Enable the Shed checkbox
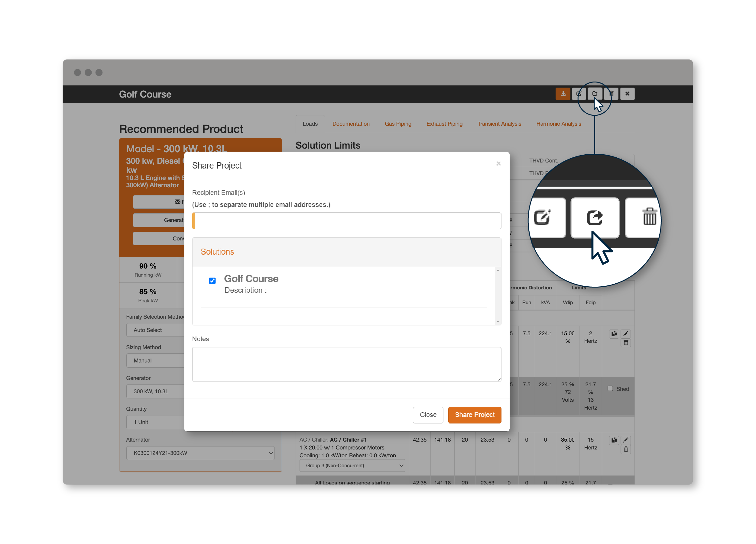756x544 pixels. pyautogui.click(x=610, y=388)
